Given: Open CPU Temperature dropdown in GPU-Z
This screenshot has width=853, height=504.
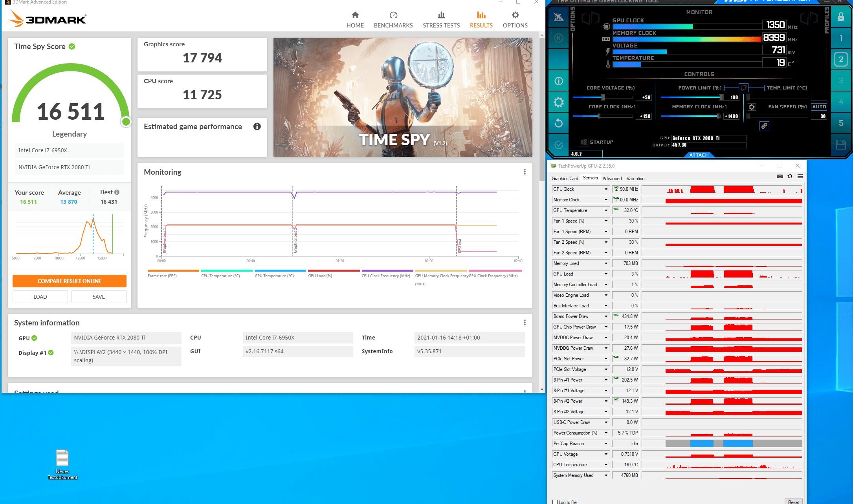Looking at the screenshot, I should 606,465.
